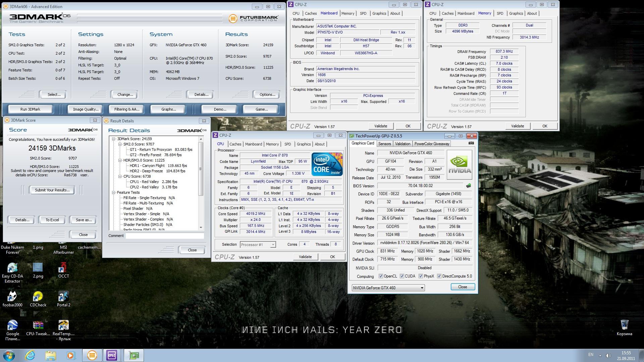Click Validate in the Mainboard CPU-Z window
Image resolution: width=644 pixels, height=362 pixels.
381,126
